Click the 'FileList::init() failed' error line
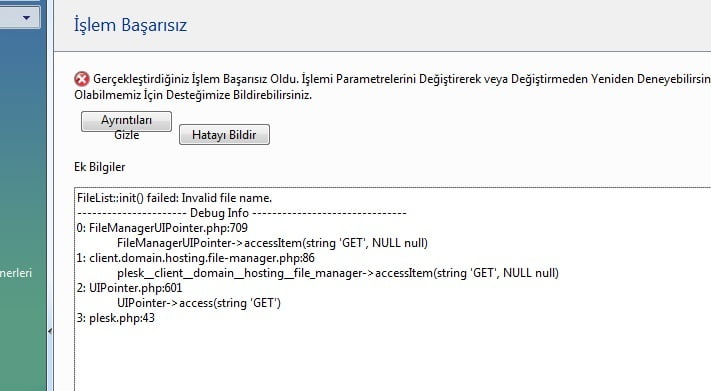The height and width of the screenshot is (391, 711). click(175, 198)
